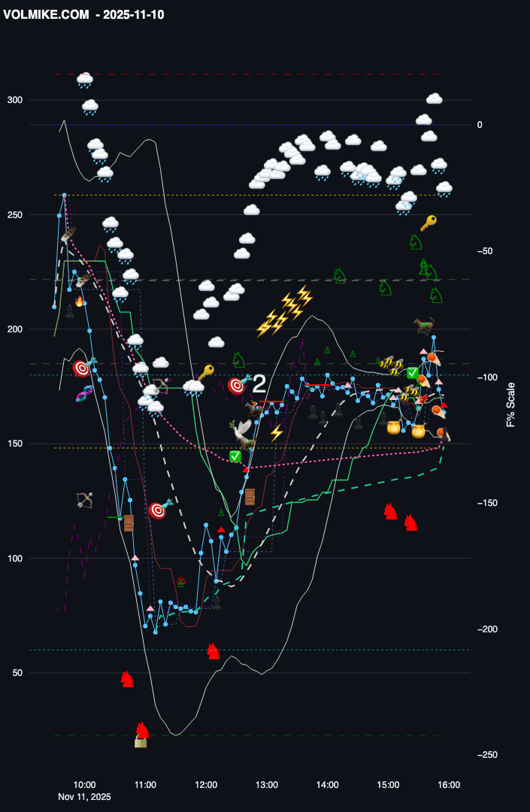The height and width of the screenshot is (812, 530).
Task: Click the 14:00 time axis label
Action: click(328, 785)
